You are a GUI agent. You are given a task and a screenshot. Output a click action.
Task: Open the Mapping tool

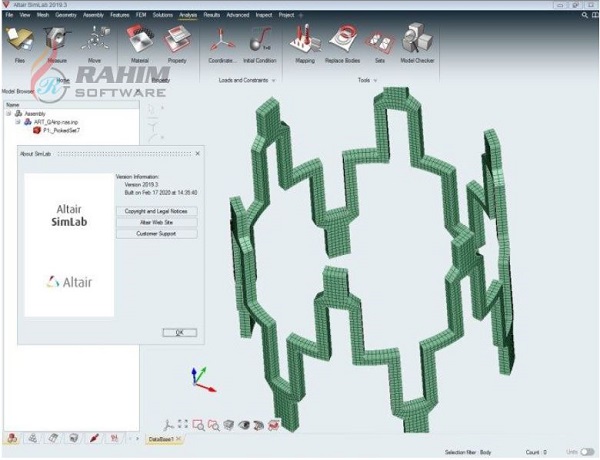point(305,44)
